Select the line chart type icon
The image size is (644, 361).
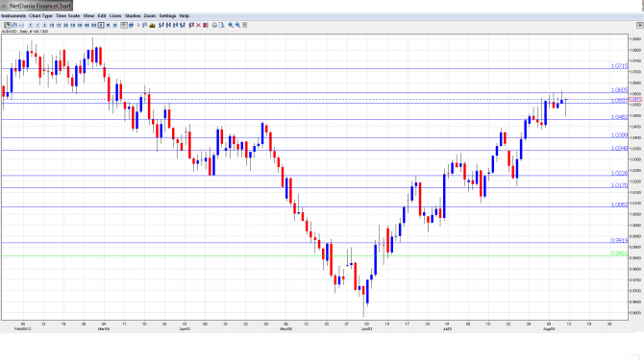(21, 25)
